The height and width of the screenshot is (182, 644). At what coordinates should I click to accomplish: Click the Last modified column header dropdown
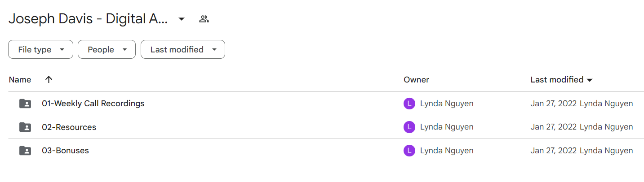click(x=561, y=80)
